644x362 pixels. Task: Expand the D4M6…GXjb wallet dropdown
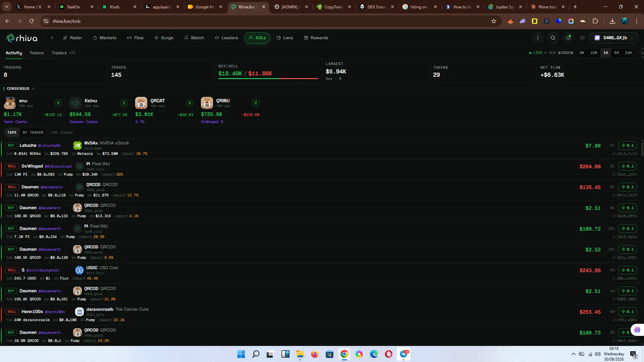click(x=614, y=38)
